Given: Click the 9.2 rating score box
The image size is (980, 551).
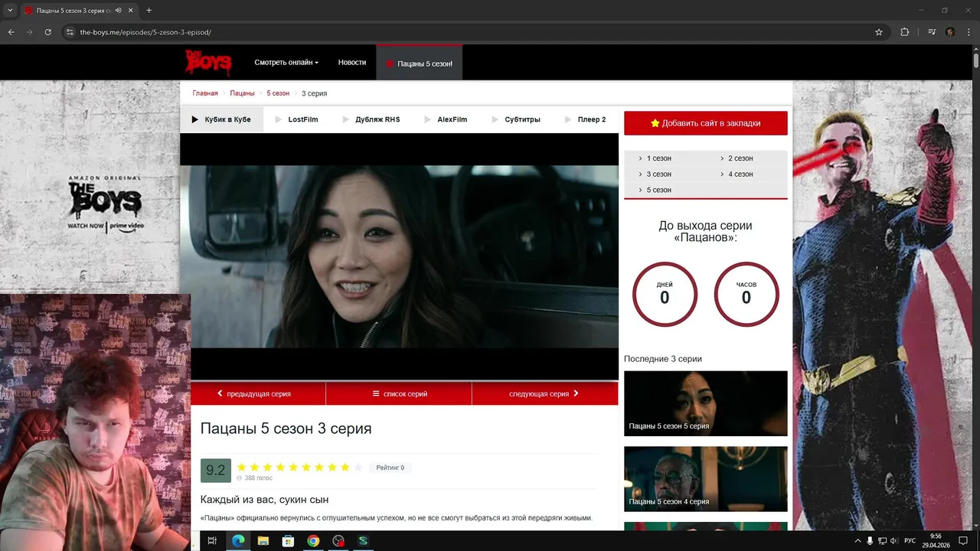Looking at the screenshot, I should coord(216,471).
